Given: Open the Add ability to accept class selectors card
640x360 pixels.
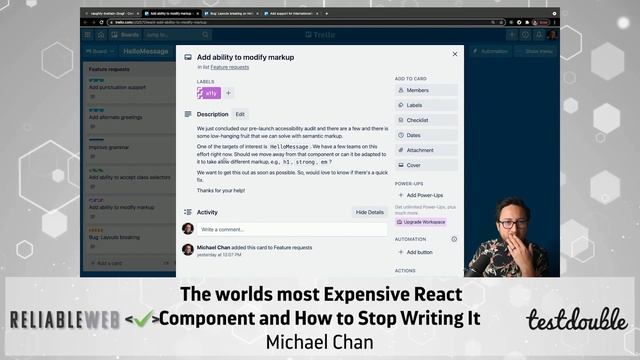Looking at the screenshot, I should (130, 179).
